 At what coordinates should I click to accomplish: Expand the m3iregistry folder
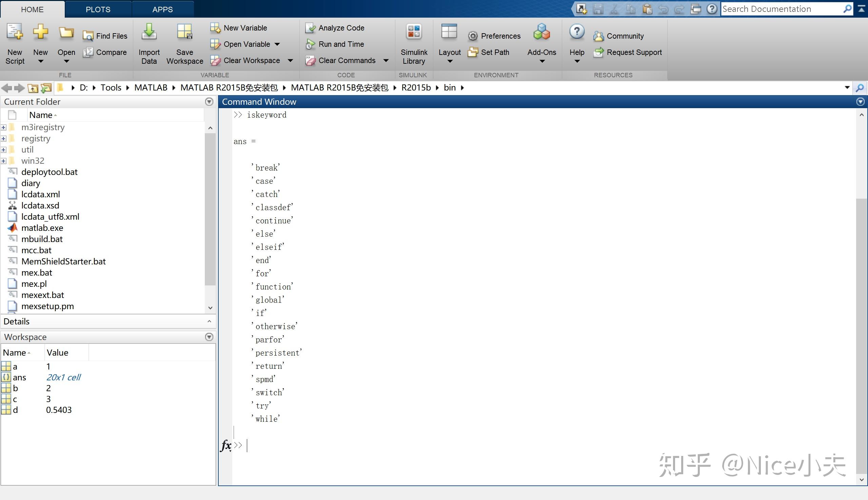[x=4, y=127]
